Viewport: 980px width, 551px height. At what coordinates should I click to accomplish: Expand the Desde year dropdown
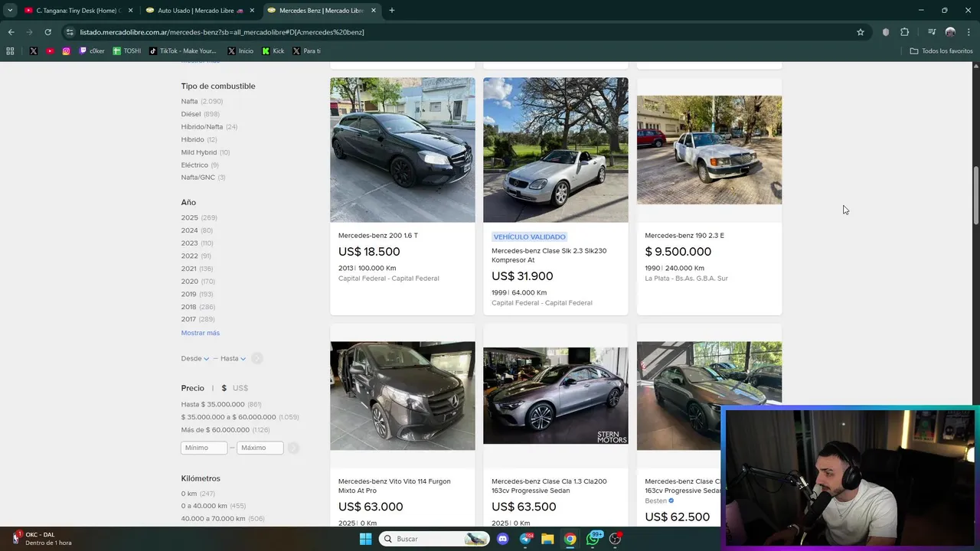pos(195,358)
